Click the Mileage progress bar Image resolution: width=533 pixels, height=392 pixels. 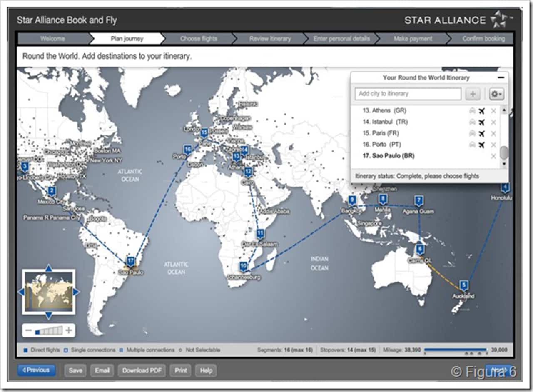click(456, 350)
